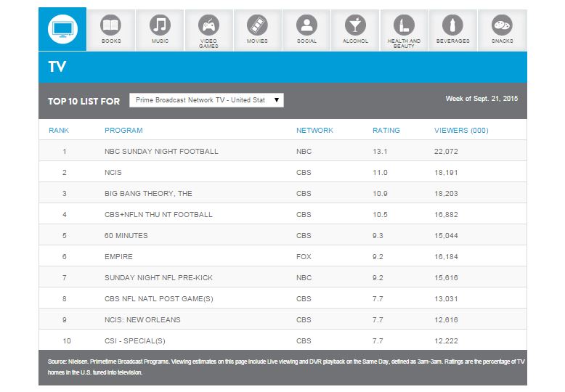This screenshot has width=565, height=392.
Task: Select CSI - SPECIAL(S) program name
Action: [135, 341]
